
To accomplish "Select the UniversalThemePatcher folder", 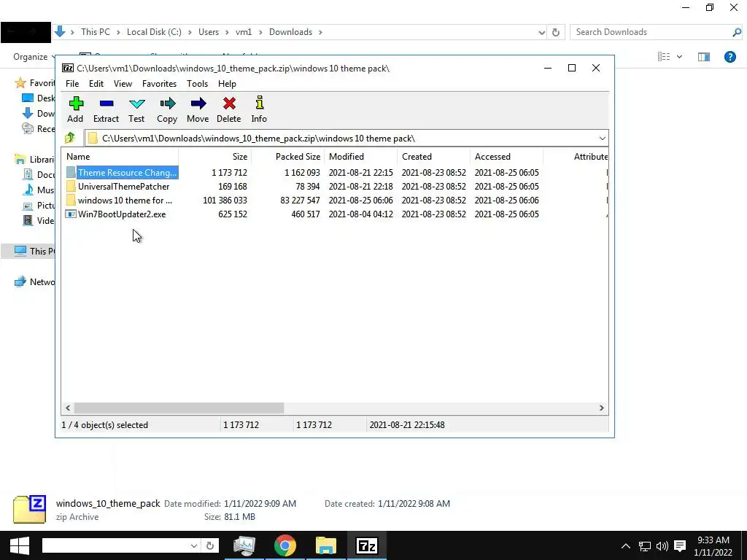I will tap(124, 187).
